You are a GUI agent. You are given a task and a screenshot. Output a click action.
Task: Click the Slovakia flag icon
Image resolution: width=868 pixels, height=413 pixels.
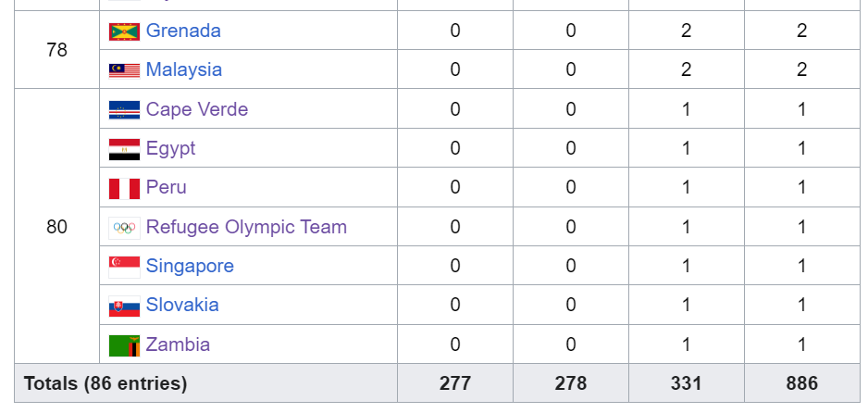(124, 306)
